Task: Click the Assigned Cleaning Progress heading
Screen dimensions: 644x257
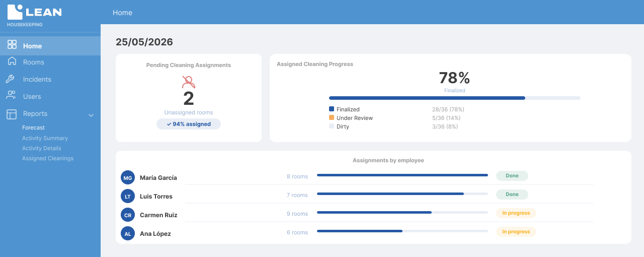Action: [315, 64]
